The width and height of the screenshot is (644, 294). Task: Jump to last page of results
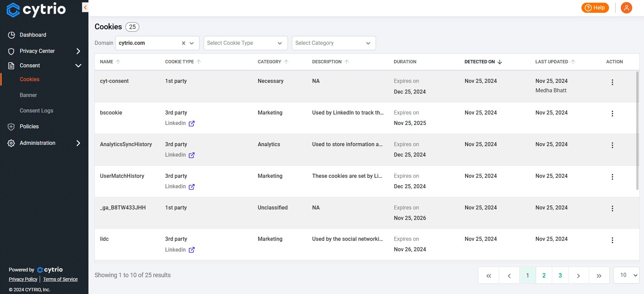click(599, 275)
